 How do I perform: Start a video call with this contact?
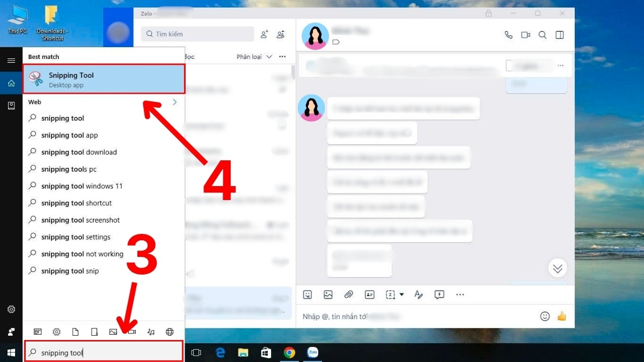[x=525, y=34]
